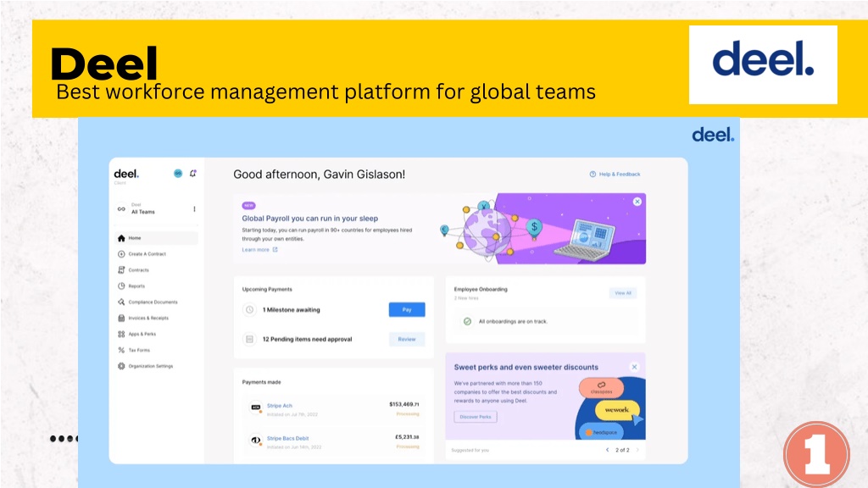Click 'All onboardings are on track.' text

point(513,321)
